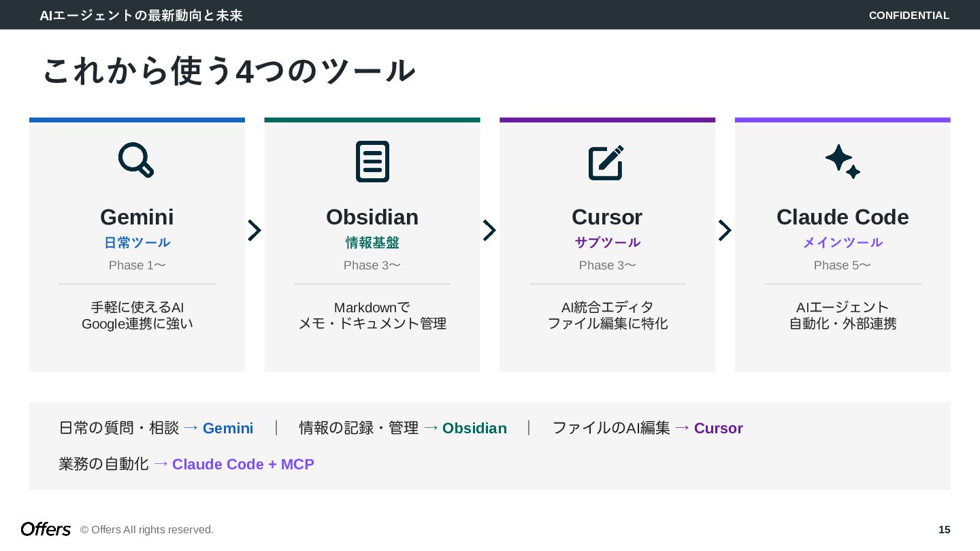Click the CONFIDENTIAL label in the header
980x551 pixels.
click(909, 15)
